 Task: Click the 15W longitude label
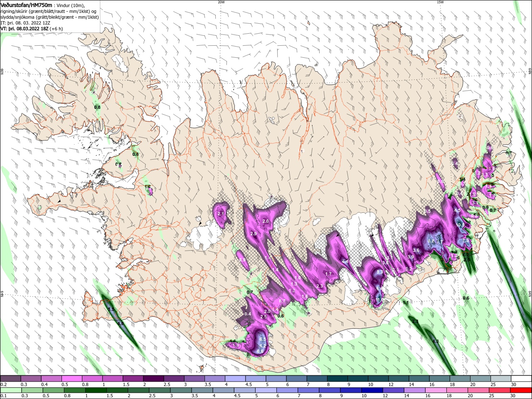[x=440, y=2]
